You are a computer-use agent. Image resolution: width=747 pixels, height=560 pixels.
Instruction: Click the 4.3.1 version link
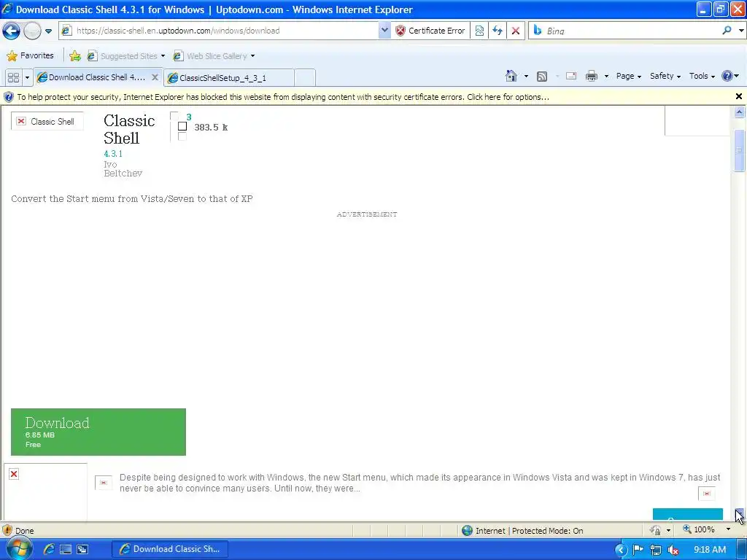(x=113, y=154)
